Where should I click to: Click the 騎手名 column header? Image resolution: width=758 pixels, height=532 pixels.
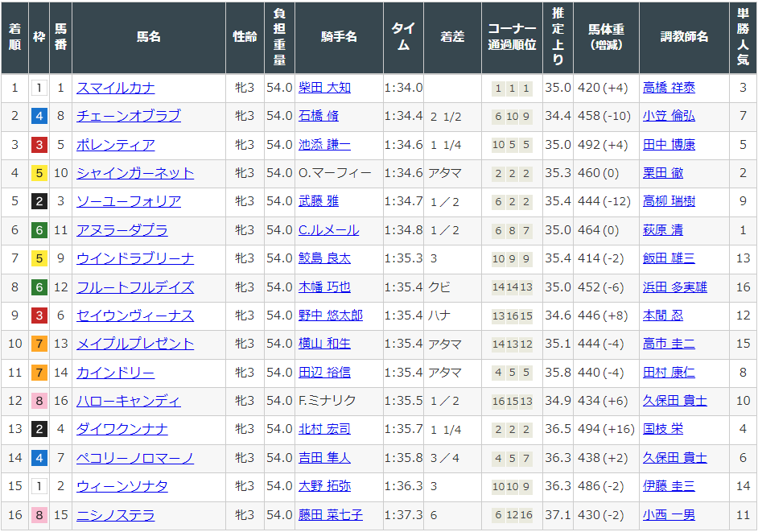point(339,37)
